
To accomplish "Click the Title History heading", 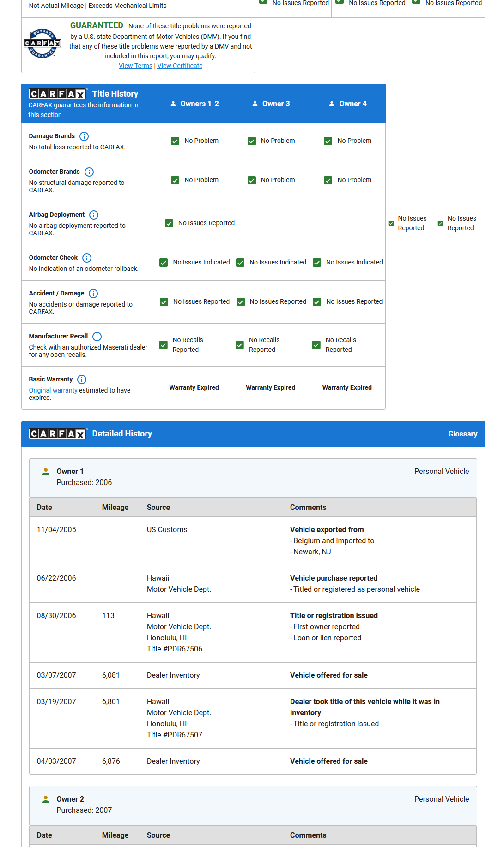I will 115,94.
